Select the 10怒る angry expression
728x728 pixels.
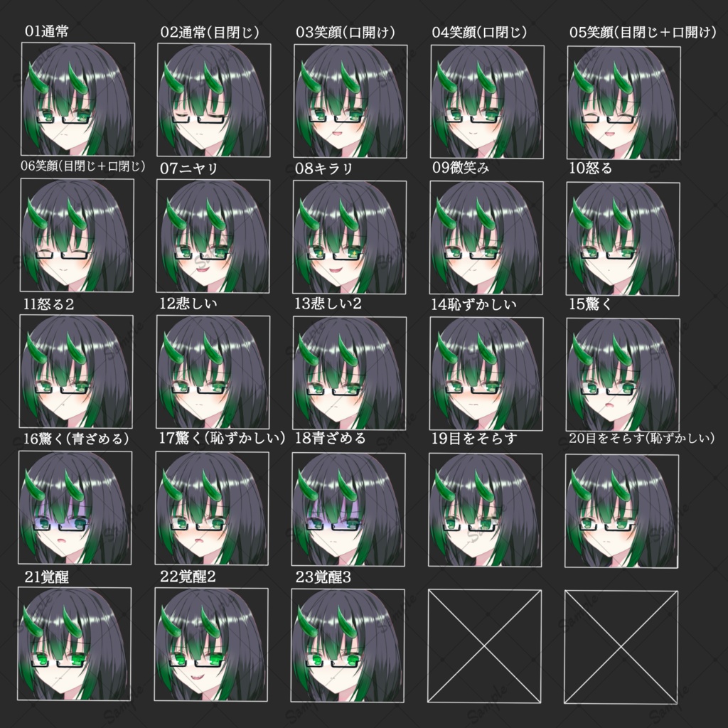click(623, 235)
